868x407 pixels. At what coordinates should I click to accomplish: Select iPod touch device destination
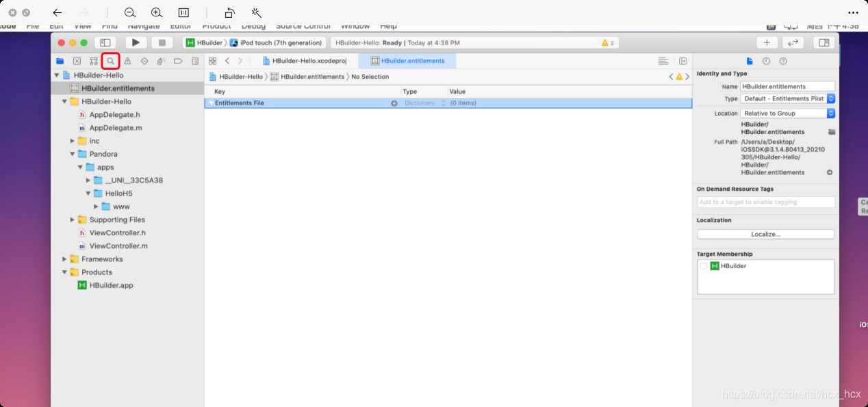275,42
